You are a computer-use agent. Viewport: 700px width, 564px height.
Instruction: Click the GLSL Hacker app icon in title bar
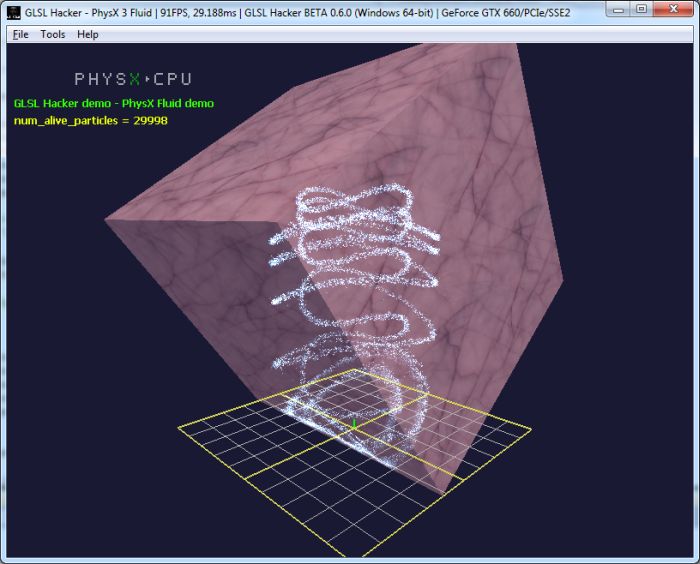click(14, 13)
